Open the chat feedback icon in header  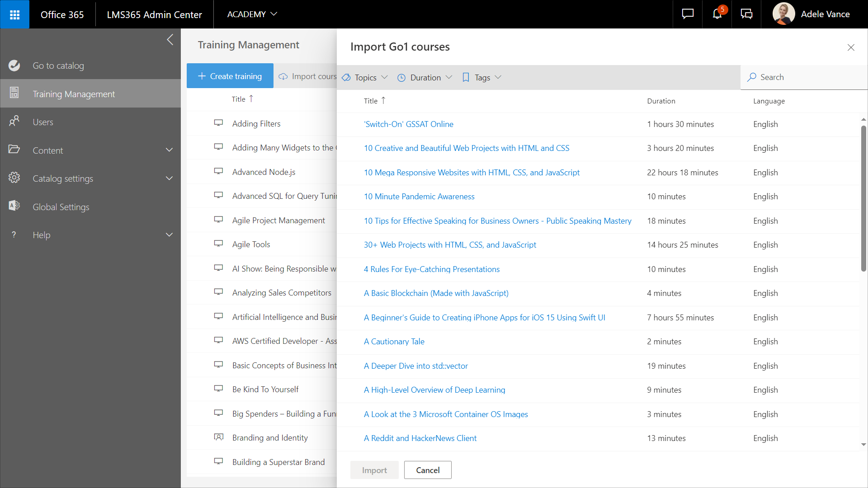click(688, 14)
